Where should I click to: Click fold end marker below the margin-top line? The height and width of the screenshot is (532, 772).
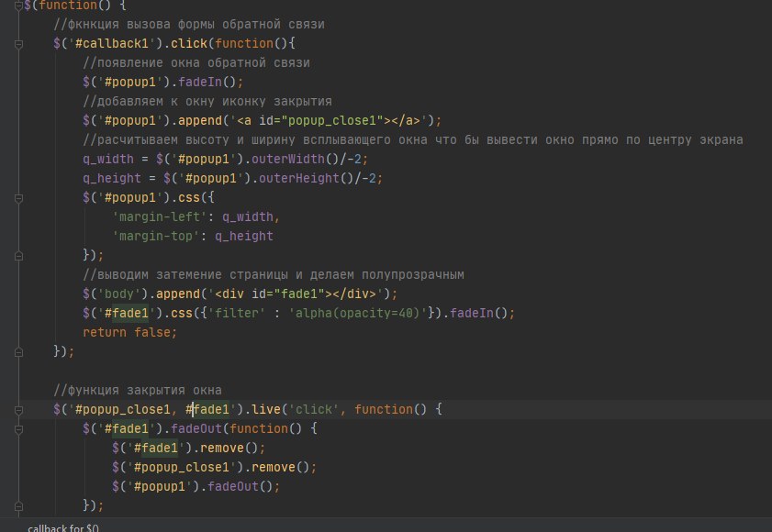(18, 255)
